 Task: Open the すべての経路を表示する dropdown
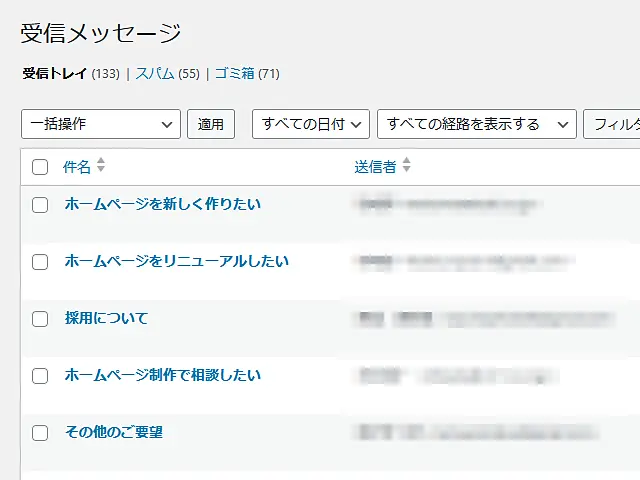[x=477, y=124]
